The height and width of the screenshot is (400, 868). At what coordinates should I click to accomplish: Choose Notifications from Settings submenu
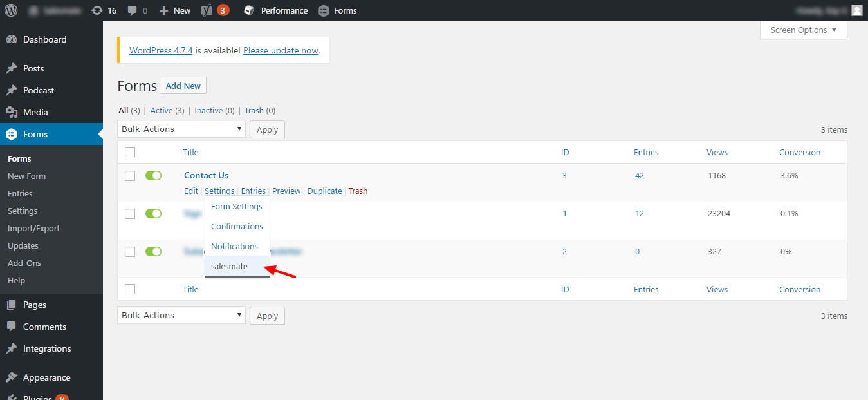[x=237, y=246]
